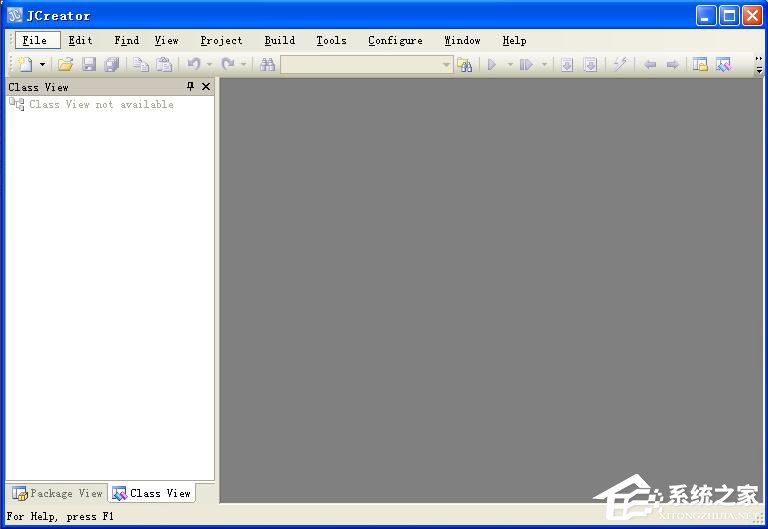Open the Project menu
Viewport: 768px width, 529px height.
[221, 40]
